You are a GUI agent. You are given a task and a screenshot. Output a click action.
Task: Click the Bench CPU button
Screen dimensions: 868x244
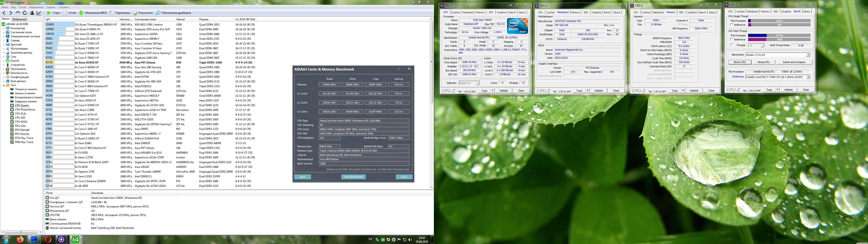coord(740,62)
